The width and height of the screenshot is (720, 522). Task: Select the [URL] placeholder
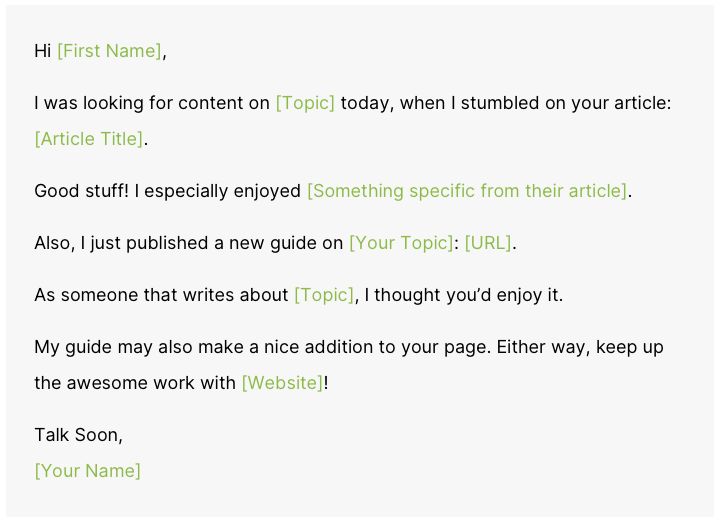488,243
